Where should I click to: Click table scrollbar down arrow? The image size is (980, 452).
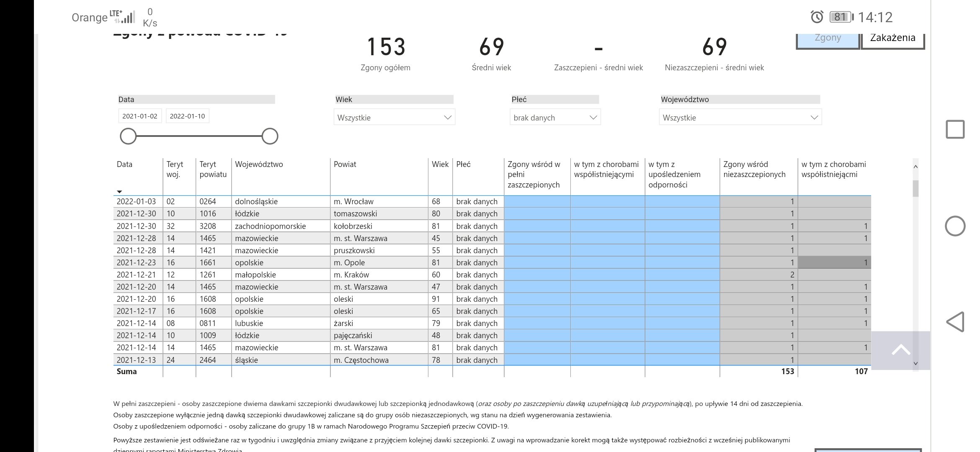916,363
